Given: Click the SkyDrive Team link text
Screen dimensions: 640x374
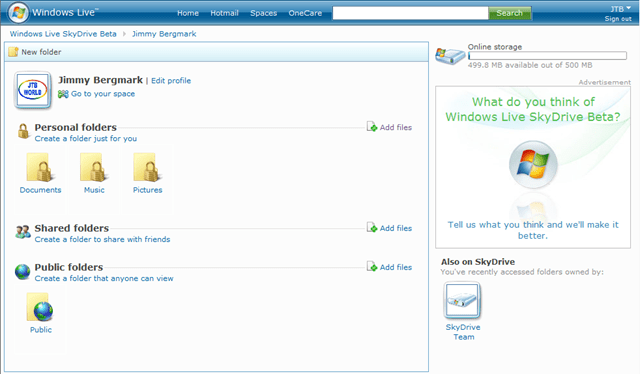Looking at the screenshot, I should (x=463, y=332).
